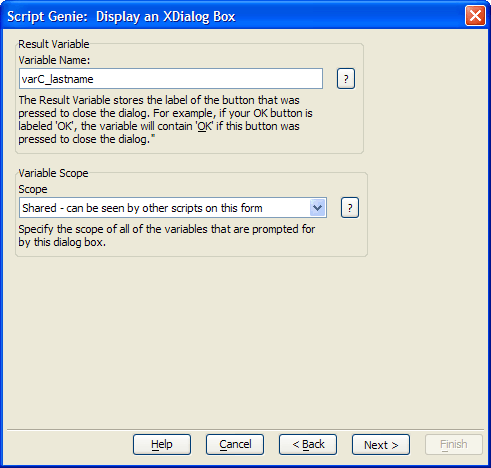The height and width of the screenshot is (468, 491).
Task: Click the Variable Scope group heading
Action: pyautogui.click(x=53, y=173)
